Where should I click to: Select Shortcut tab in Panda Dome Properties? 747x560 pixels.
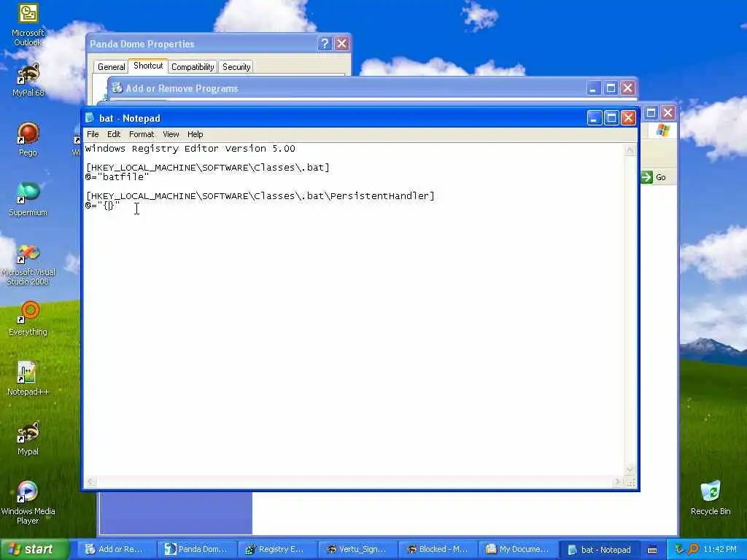[148, 66]
